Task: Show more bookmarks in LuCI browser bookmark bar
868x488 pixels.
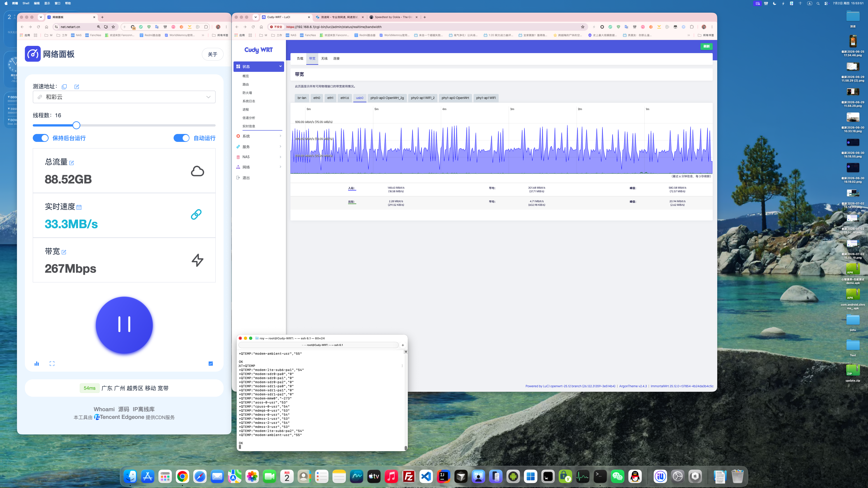Action: 688,35
